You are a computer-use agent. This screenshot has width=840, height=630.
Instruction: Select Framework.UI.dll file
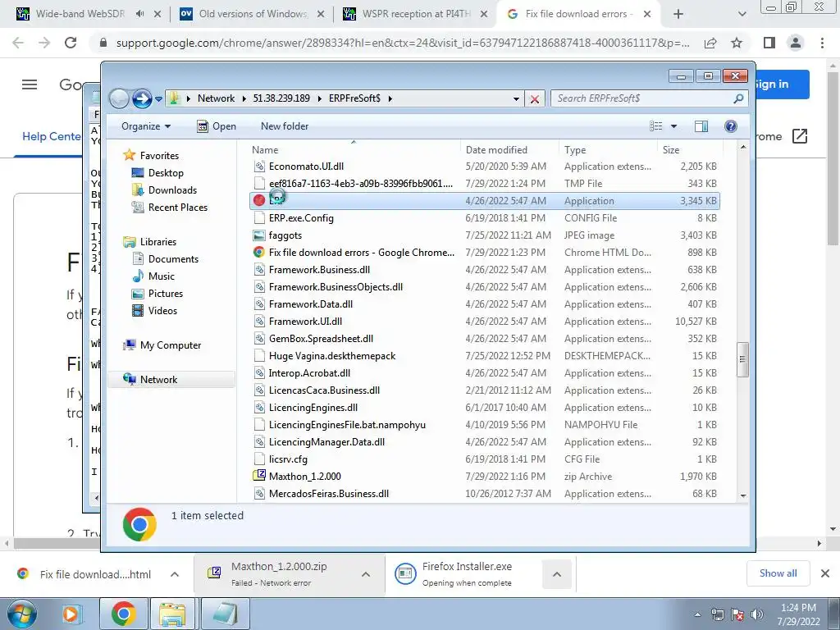[305, 322]
